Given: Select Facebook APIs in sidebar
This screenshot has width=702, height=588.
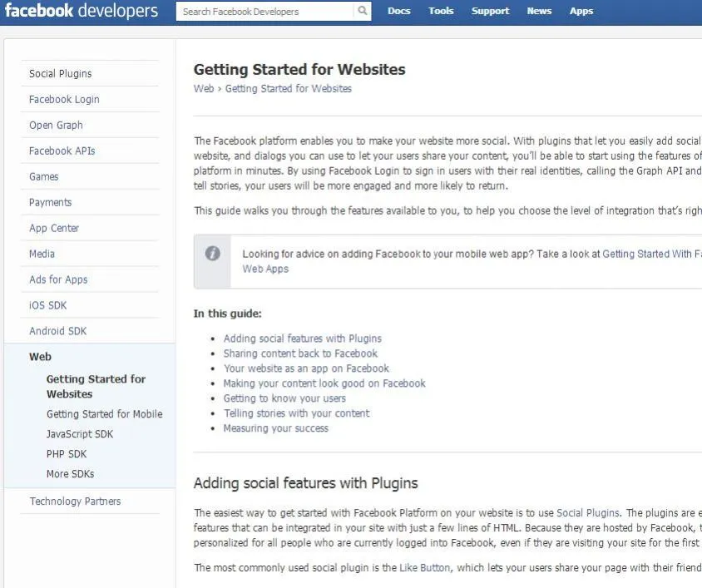Looking at the screenshot, I should (x=62, y=151).
